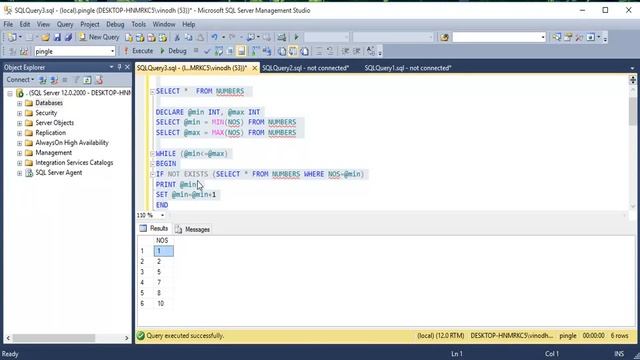Select Results to Text icon
The width and height of the screenshot is (640, 360).
point(282,51)
